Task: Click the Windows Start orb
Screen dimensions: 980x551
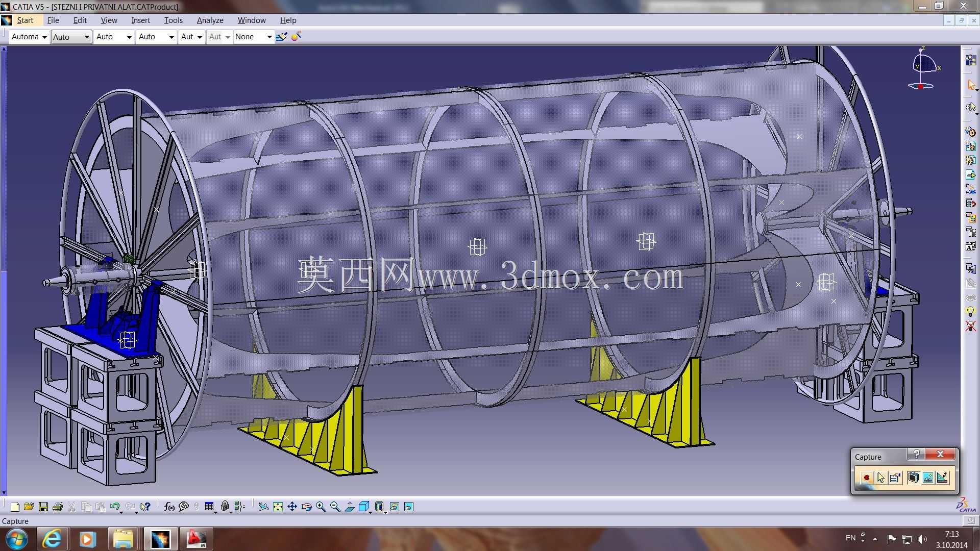Action: [16, 539]
